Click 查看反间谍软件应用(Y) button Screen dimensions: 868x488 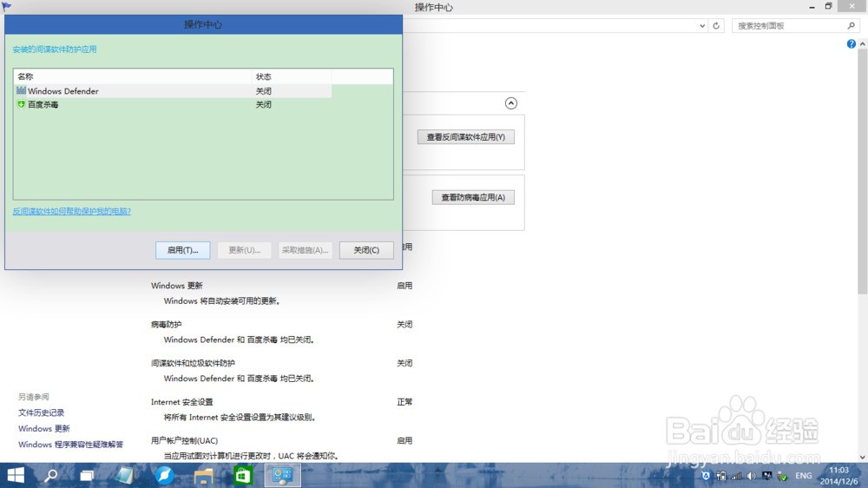click(x=465, y=137)
